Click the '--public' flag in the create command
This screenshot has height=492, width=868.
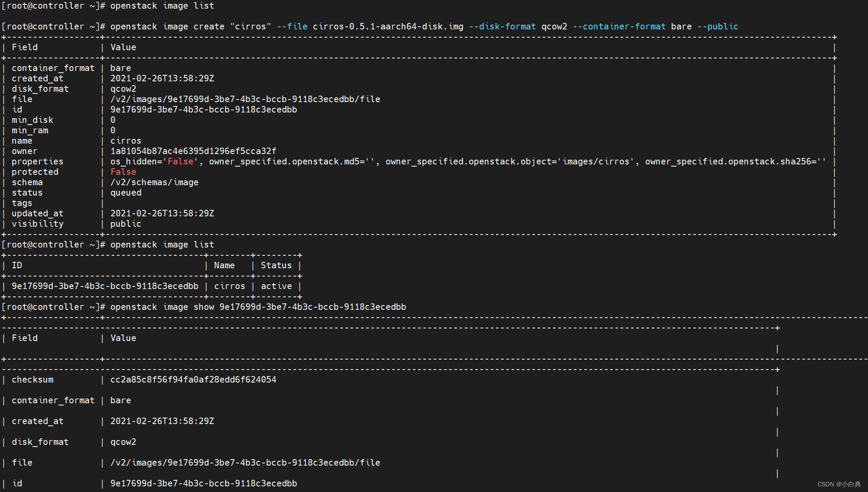(718, 27)
